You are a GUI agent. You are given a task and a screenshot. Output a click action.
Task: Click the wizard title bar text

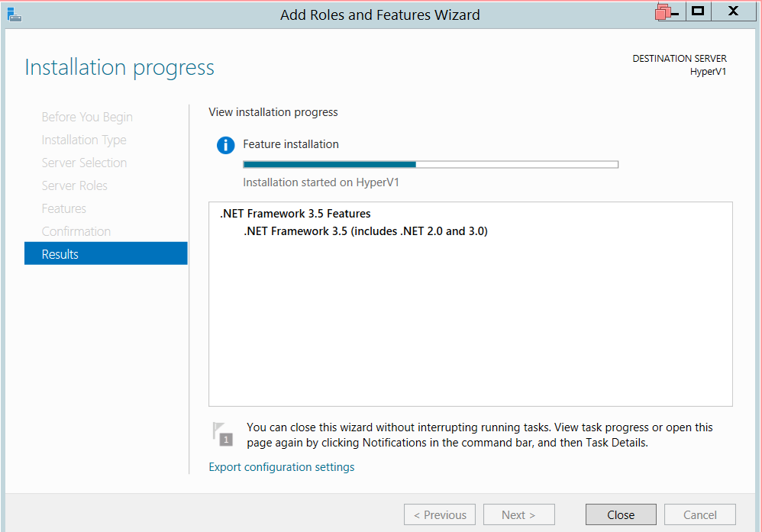tap(380, 15)
